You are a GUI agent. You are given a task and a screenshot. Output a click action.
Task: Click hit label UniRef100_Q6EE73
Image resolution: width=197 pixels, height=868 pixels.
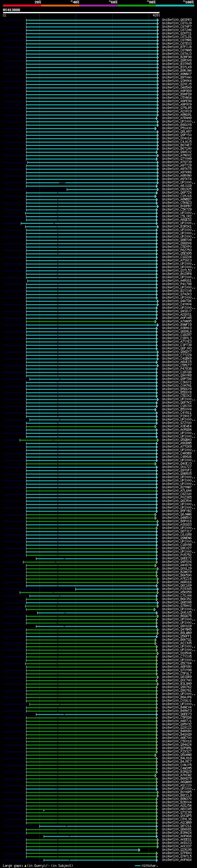tap(177, 714)
